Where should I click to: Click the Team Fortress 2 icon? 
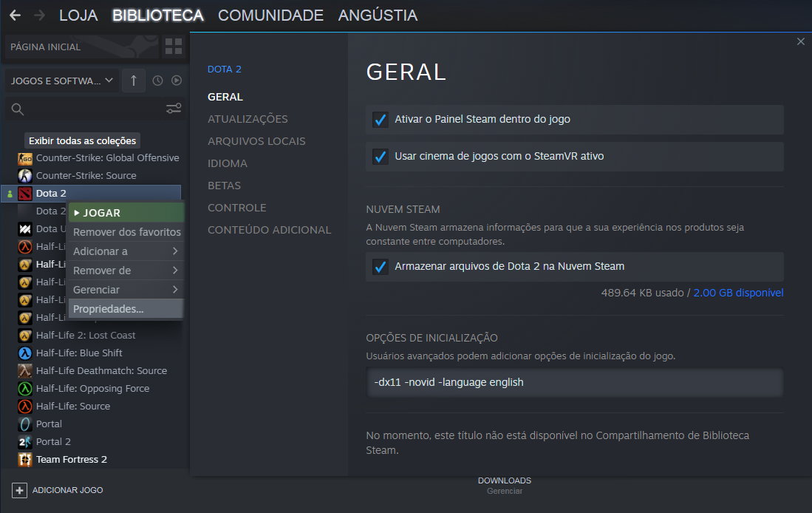point(25,460)
